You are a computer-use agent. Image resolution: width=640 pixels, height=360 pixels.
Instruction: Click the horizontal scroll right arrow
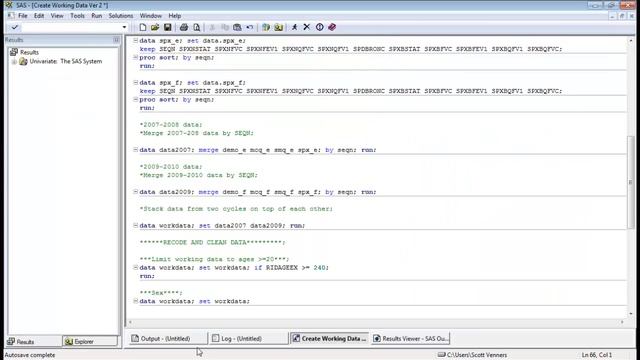pyautogui.click(x=622, y=322)
